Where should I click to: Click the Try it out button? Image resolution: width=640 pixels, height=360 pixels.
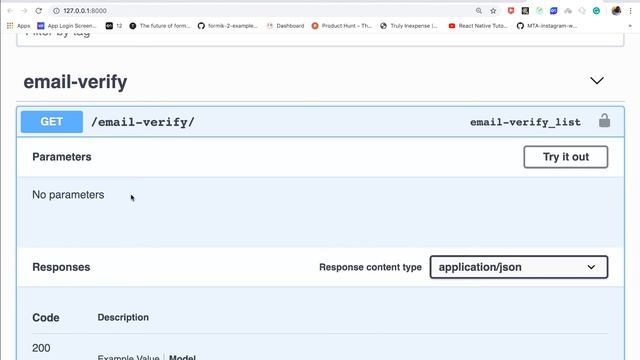[x=566, y=157]
